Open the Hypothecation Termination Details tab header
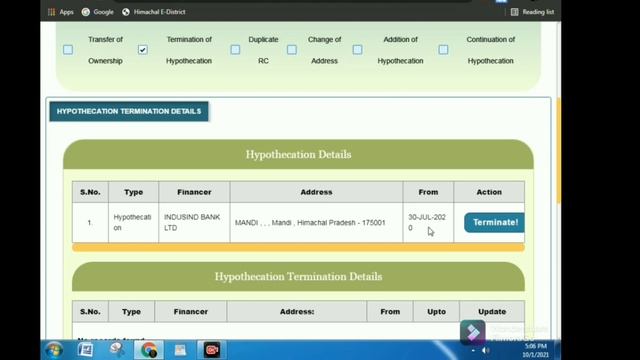Screen dimensions: 640x360 point(129,111)
